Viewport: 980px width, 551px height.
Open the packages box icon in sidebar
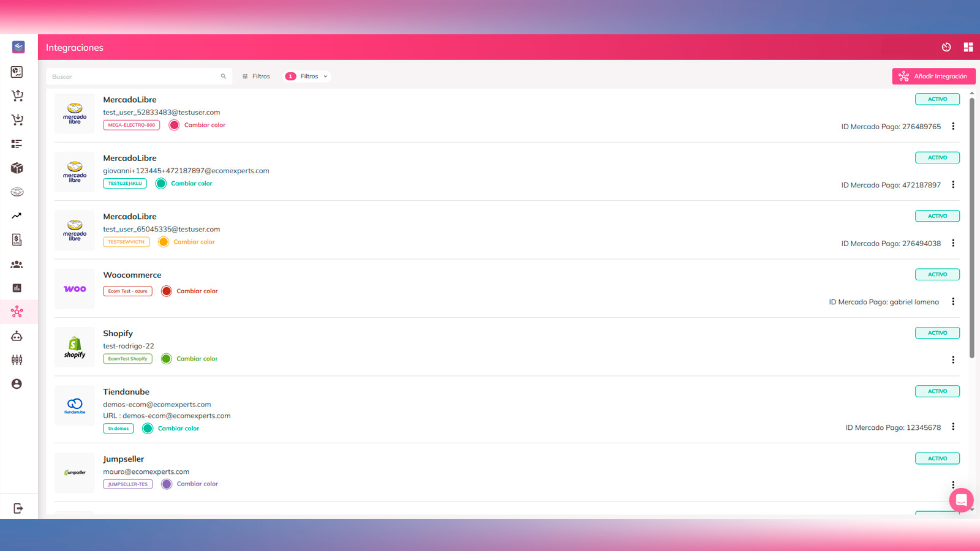(17, 168)
